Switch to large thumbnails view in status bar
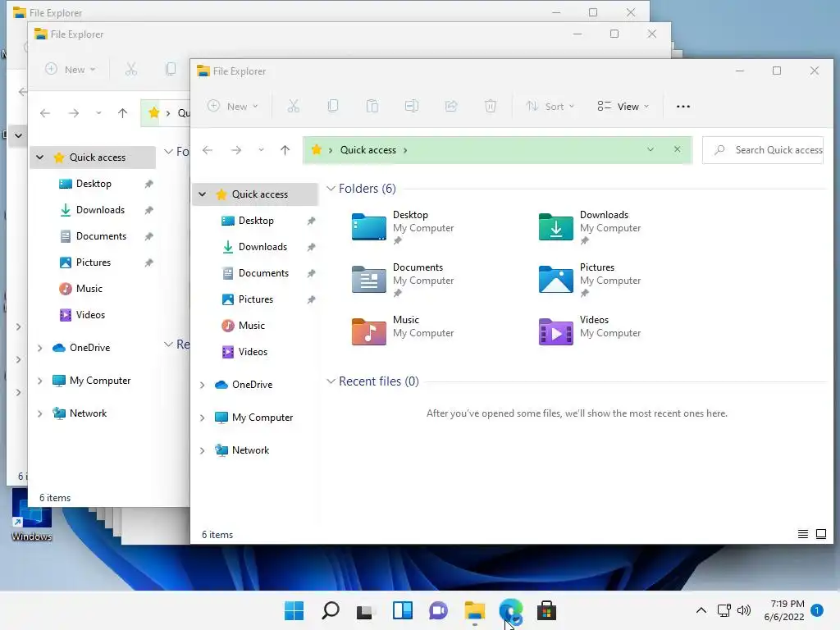This screenshot has width=840, height=630. tap(820, 534)
